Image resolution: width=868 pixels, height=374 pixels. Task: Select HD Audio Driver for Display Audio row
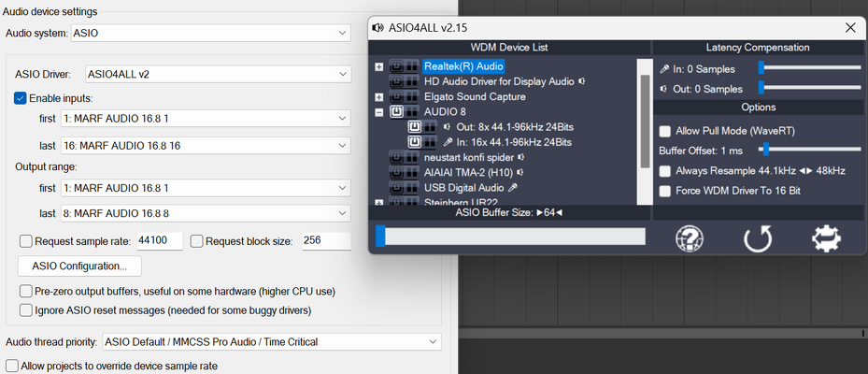point(499,81)
